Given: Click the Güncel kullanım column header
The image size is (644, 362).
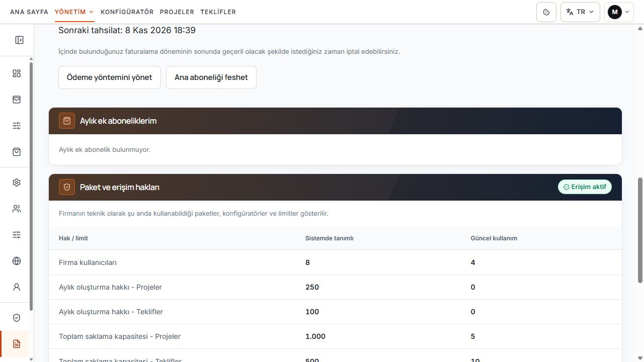Looking at the screenshot, I should coord(494,238).
